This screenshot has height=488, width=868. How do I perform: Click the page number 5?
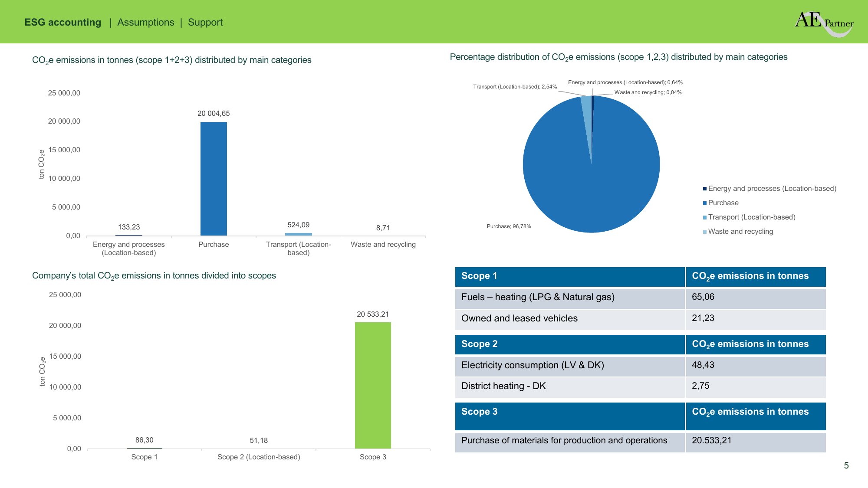click(x=846, y=465)
